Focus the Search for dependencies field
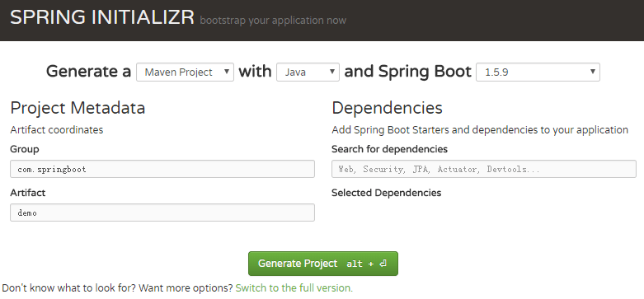The width and height of the screenshot is (644, 299). (484, 169)
